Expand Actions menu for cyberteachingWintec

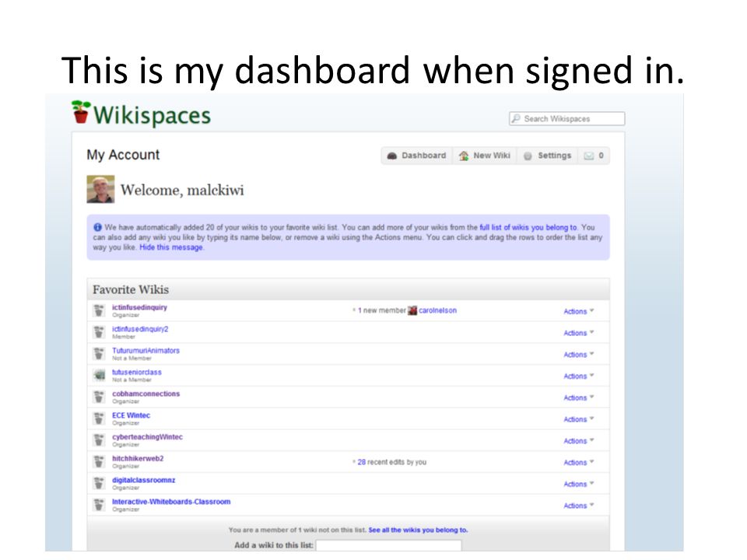coord(578,441)
